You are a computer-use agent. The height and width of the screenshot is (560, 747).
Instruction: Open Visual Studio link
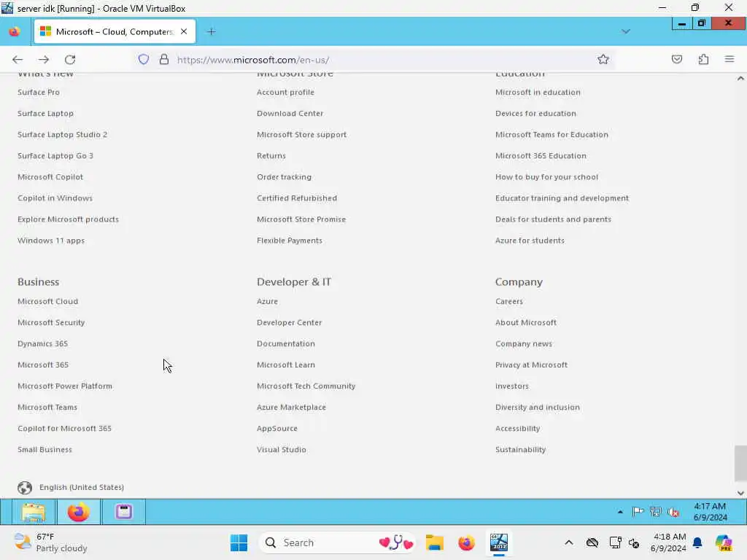pos(282,449)
